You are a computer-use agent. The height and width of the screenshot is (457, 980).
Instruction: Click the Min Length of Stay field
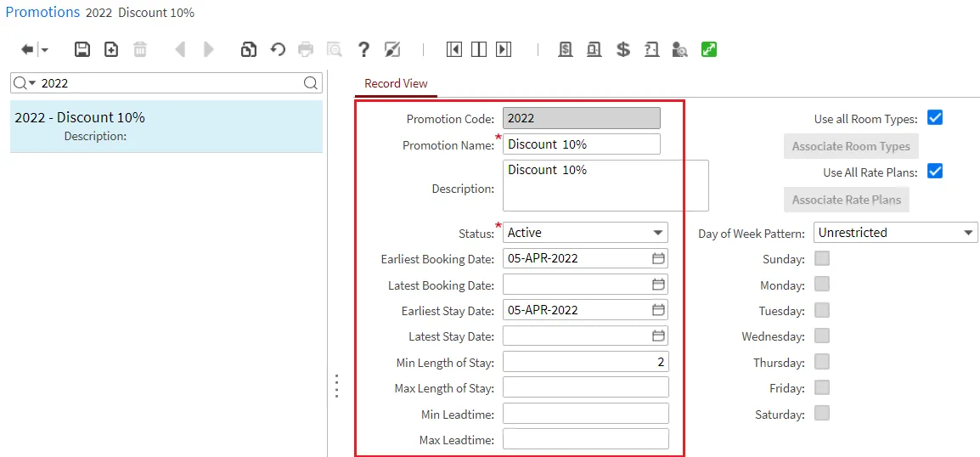[x=585, y=361]
